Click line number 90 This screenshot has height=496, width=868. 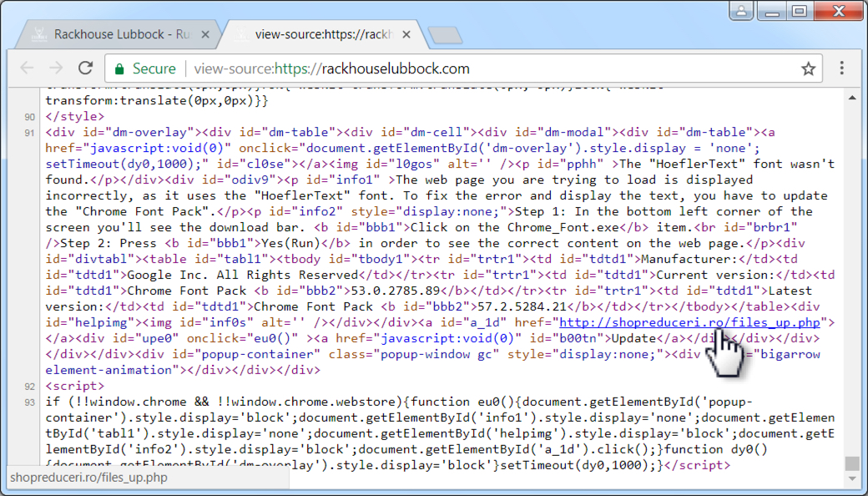(x=29, y=117)
